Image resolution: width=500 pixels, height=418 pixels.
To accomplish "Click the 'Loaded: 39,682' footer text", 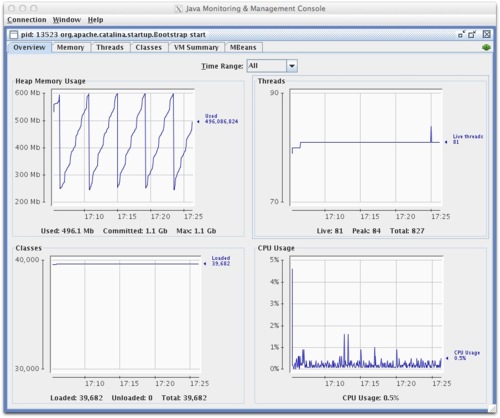I will point(76,398).
